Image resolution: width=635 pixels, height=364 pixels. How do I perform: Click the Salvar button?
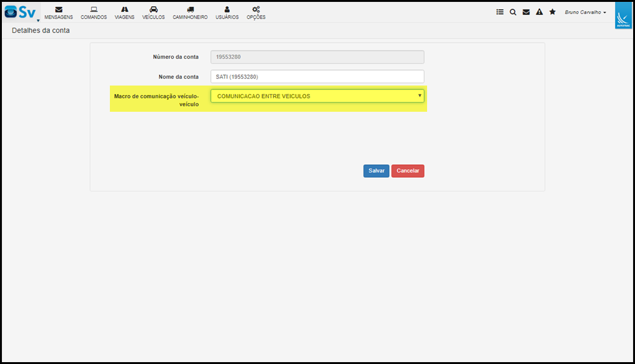(x=377, y=171)
